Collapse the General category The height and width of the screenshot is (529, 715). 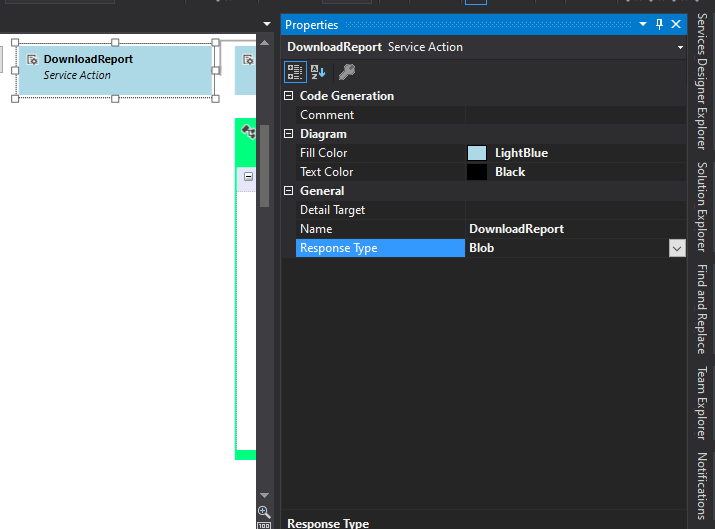tap(289, 191)
